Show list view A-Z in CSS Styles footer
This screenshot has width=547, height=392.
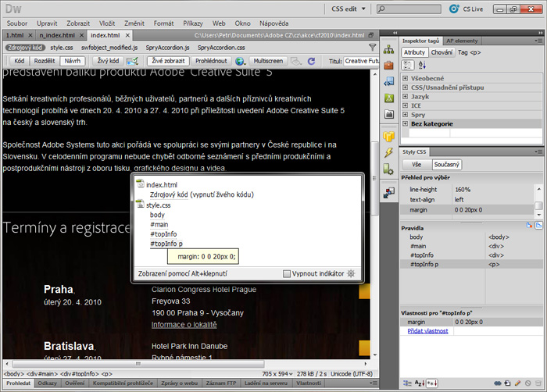pyautogui.click(x=420, y=383)
